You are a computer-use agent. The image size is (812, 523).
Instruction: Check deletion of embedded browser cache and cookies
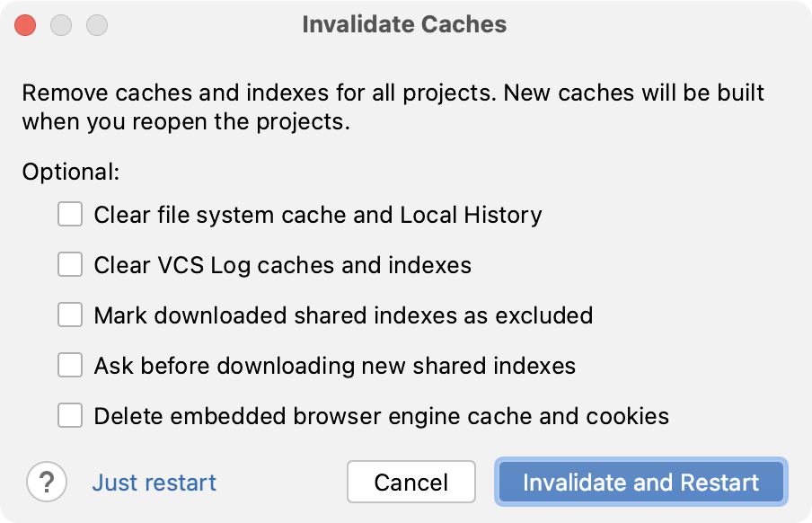pyautogui.click(x=69, y=415)
